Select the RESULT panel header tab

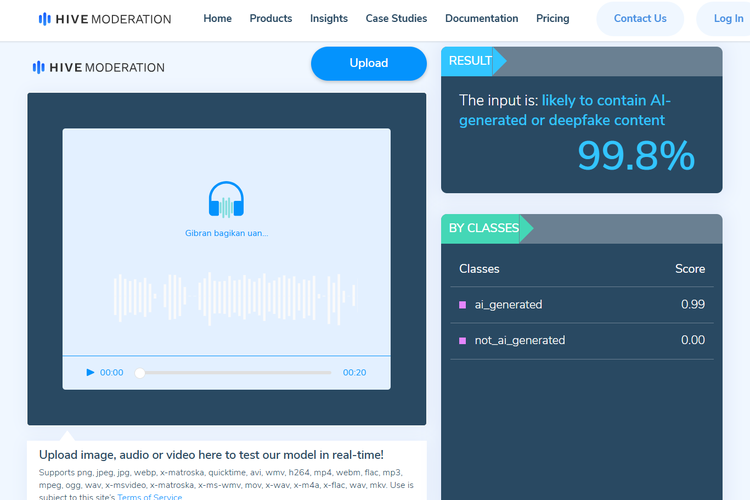click(x=471, y=61)
